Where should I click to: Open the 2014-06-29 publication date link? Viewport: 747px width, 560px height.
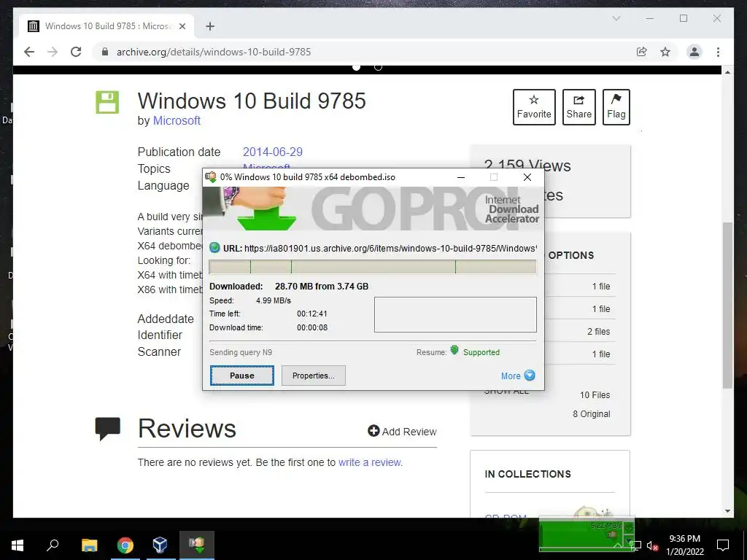[x=273, y=152]
